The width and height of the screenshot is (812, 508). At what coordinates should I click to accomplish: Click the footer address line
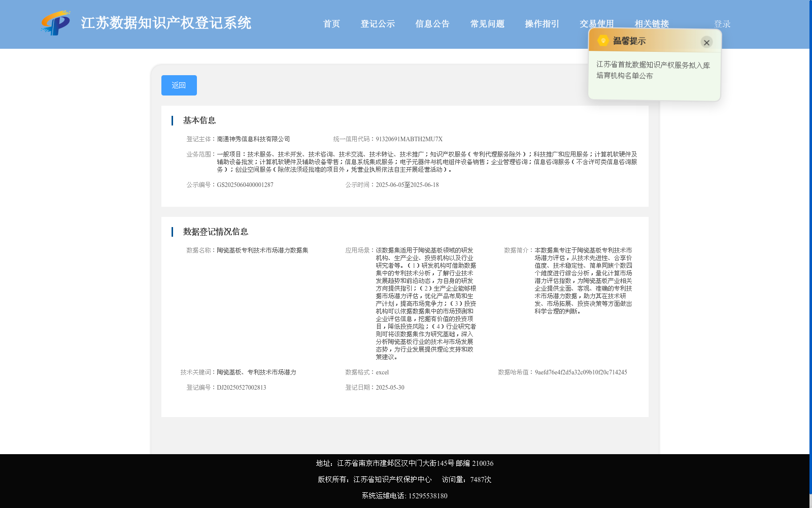click(404, 463)
